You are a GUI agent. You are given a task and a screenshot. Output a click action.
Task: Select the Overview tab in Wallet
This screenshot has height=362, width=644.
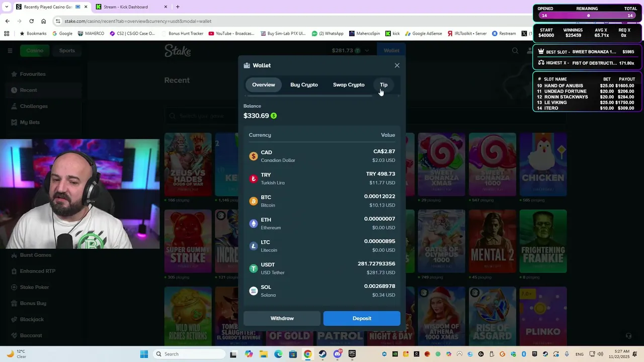264,84
